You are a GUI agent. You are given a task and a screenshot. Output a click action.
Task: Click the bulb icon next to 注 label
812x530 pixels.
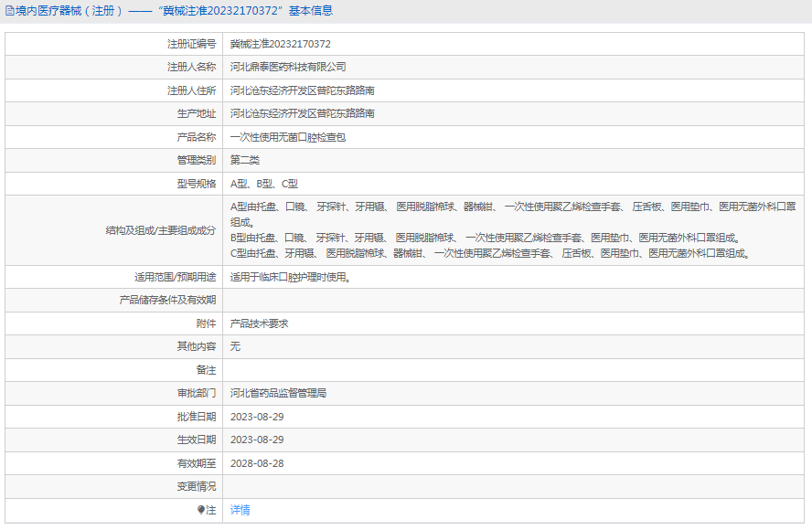[x=201, y=510]
